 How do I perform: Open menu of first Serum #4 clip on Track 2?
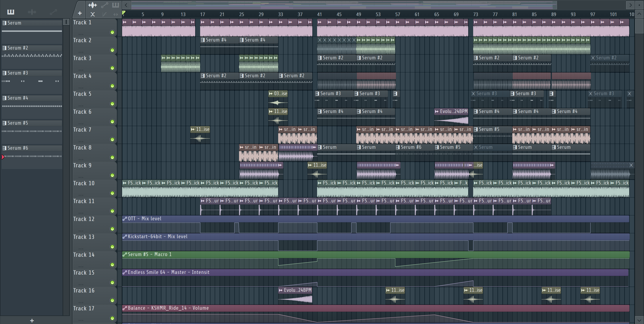pyautogui.click(x=203, y=40)
